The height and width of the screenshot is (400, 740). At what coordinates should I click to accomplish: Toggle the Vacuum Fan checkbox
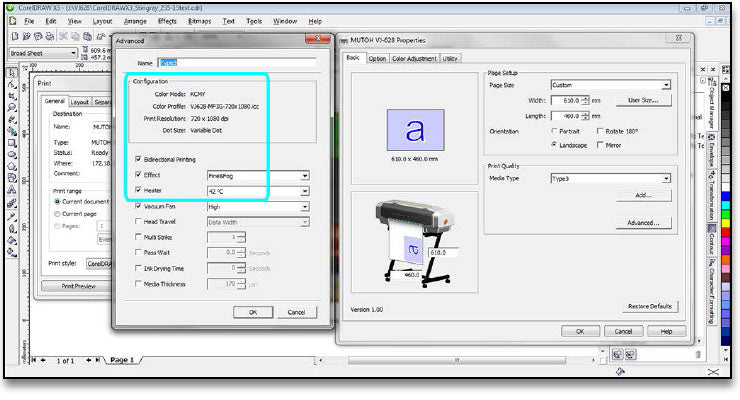tap(138, 206)
